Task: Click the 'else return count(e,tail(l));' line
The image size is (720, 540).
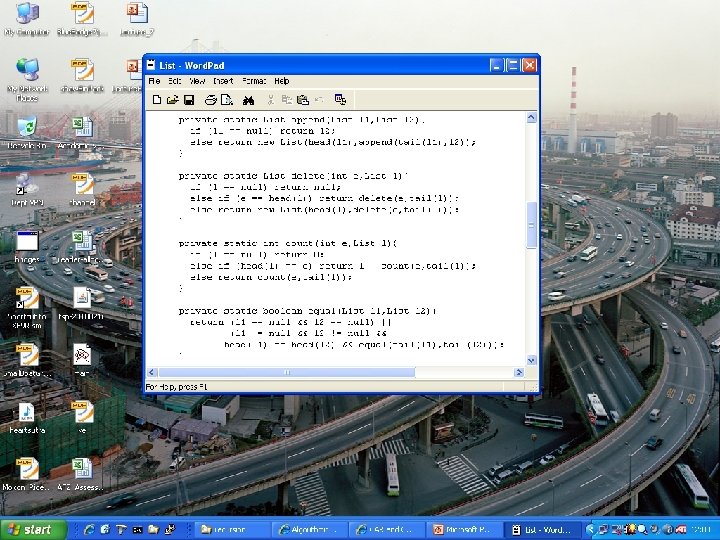Action: (271, 277)
